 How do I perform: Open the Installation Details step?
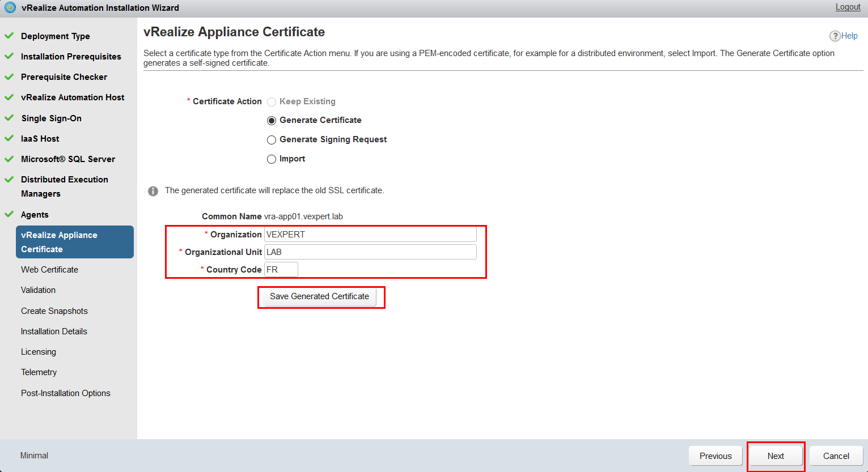tap(54, 331)
